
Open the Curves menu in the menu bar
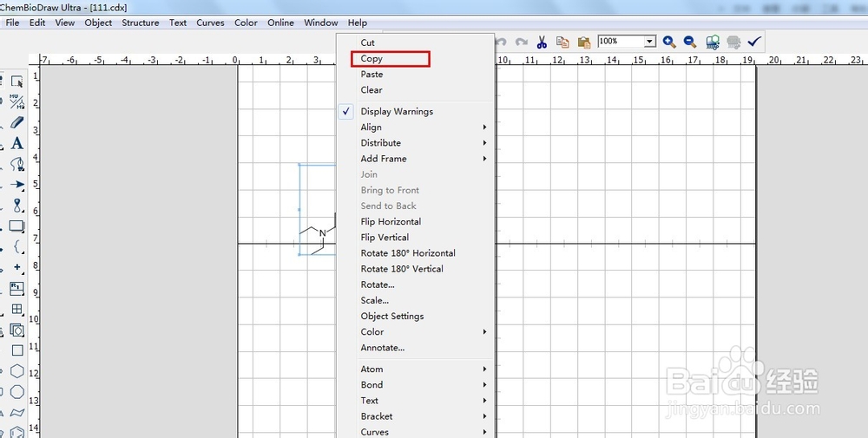(210, 23)
